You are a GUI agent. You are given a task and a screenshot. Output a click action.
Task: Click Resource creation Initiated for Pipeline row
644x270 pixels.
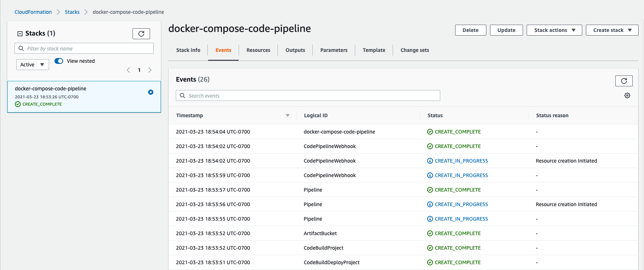[x=566, y=204]
